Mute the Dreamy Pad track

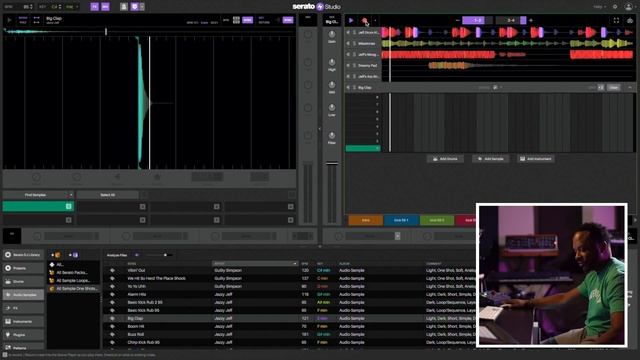click(x=348, y=65)
